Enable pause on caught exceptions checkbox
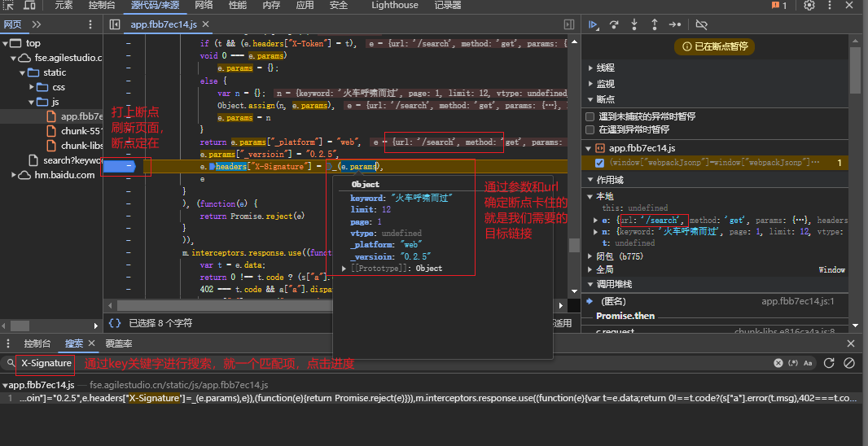This screenshot has height=446, width=868. [590, 129]
